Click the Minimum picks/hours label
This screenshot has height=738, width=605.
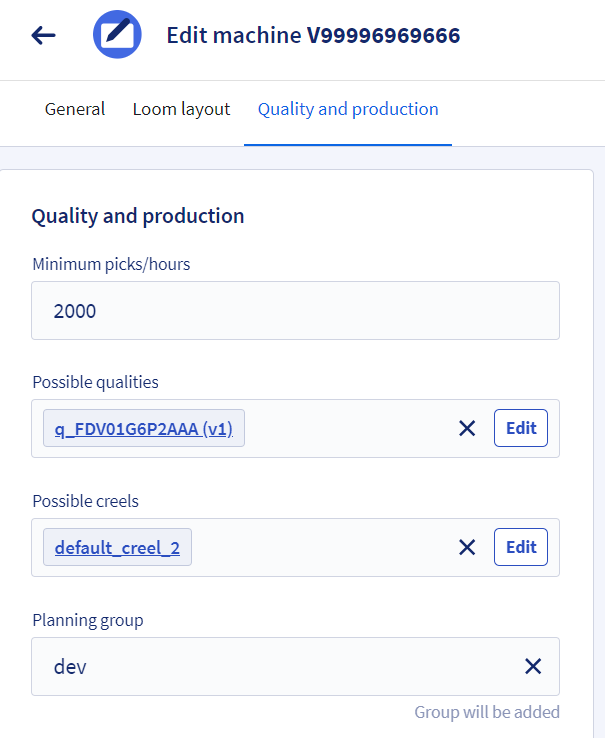[111, 265]
